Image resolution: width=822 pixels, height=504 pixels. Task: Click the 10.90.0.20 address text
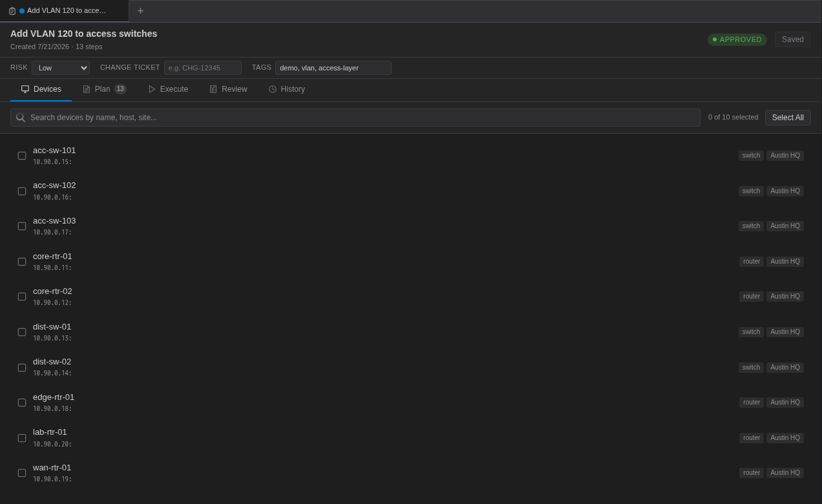tap(52, 445)
